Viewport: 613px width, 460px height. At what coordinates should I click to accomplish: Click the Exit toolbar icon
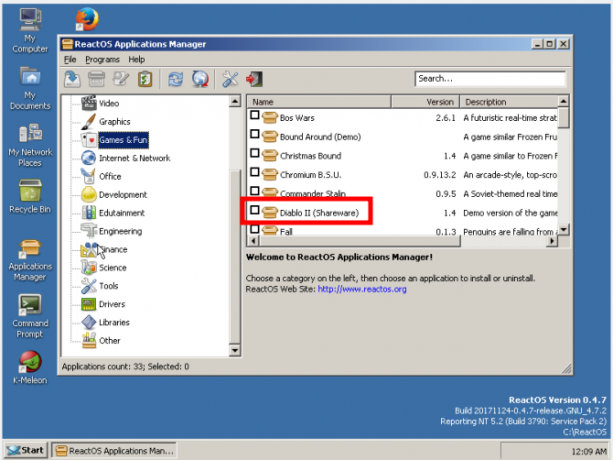point(254,79)
